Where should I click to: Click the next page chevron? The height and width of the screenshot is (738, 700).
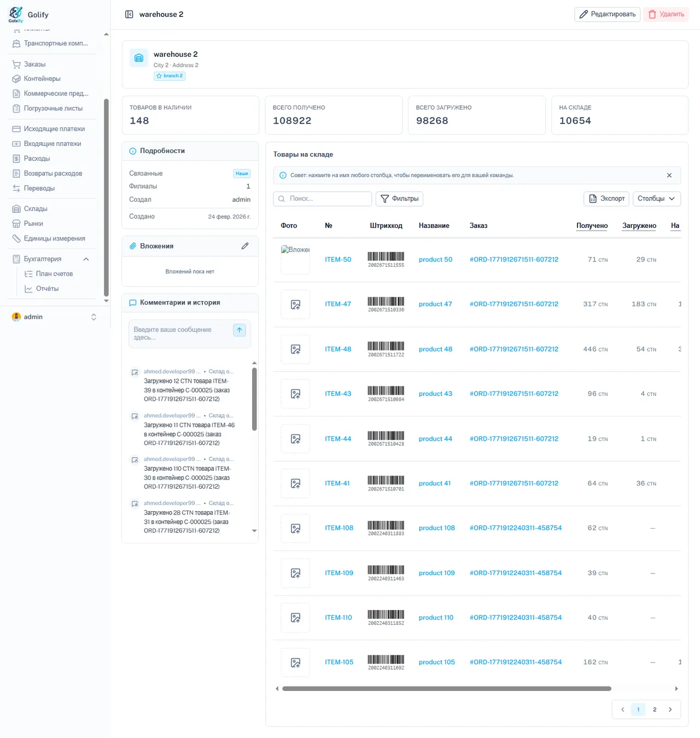click(670, 710)
